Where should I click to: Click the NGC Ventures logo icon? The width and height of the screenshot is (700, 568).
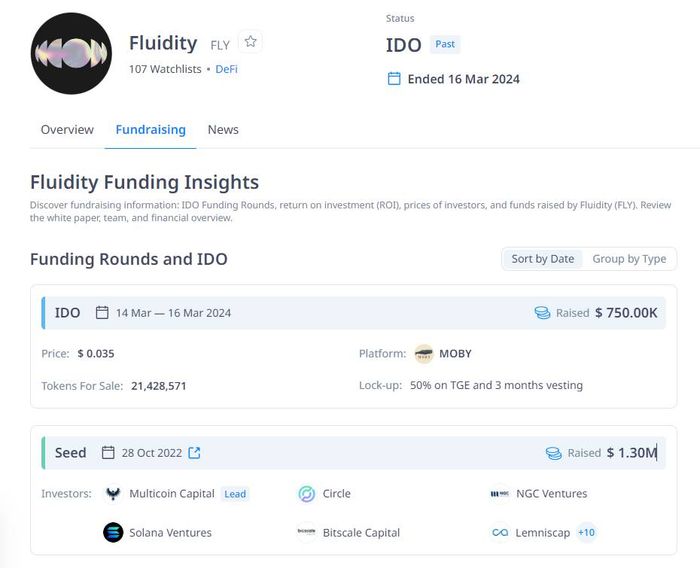(x=500, y=493)
